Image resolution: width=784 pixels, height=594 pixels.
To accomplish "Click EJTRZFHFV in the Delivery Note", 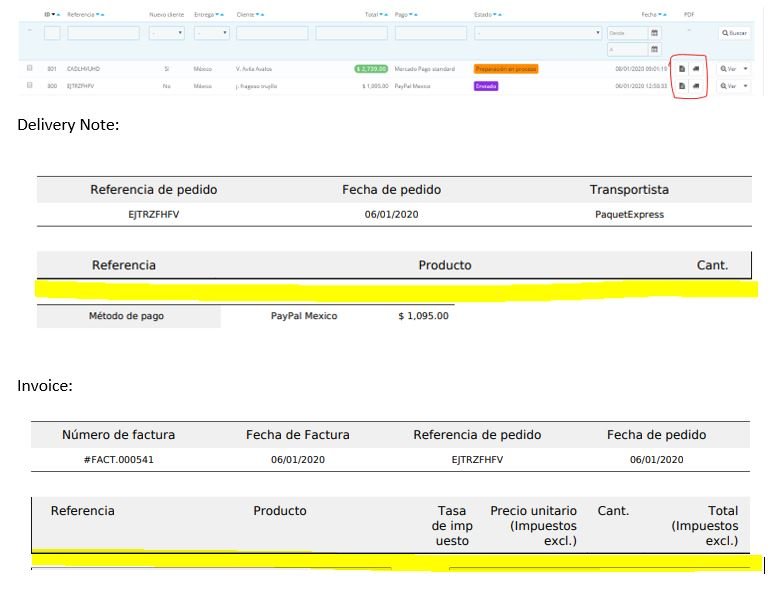I will click(154, 214).
